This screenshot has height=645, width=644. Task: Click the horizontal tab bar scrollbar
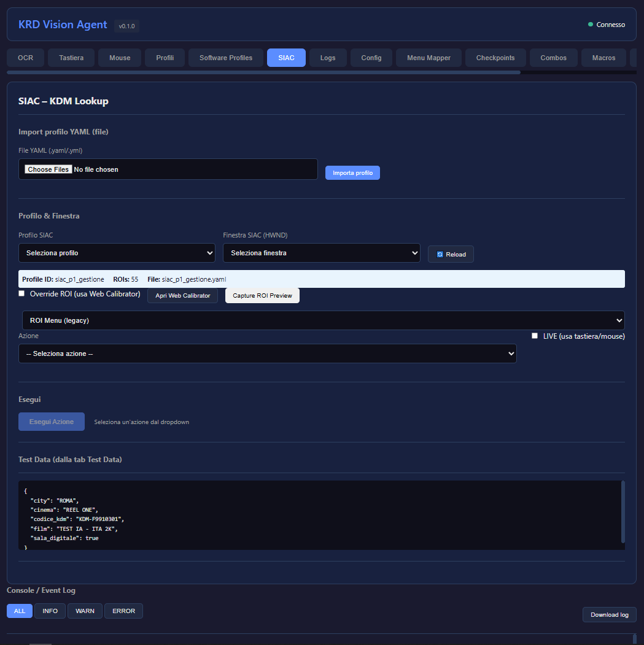tap(264, 72)
